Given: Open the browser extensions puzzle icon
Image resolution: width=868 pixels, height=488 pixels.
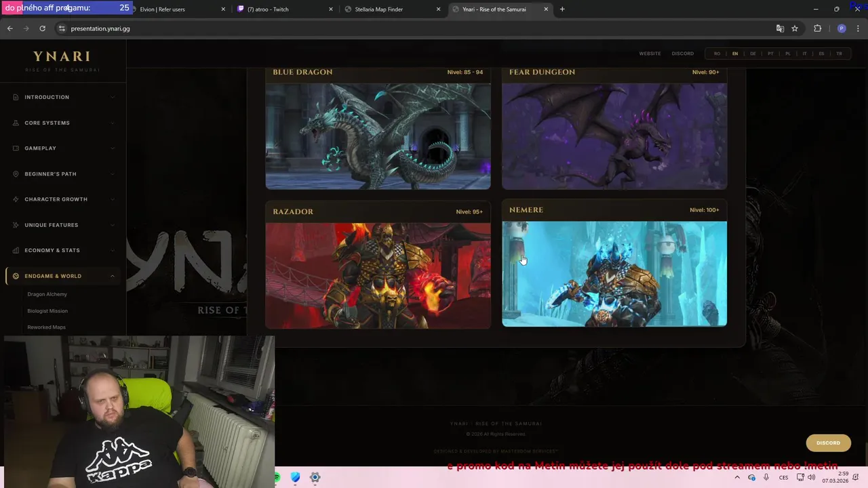Looking at the screenshot, I should coord(817,28).
